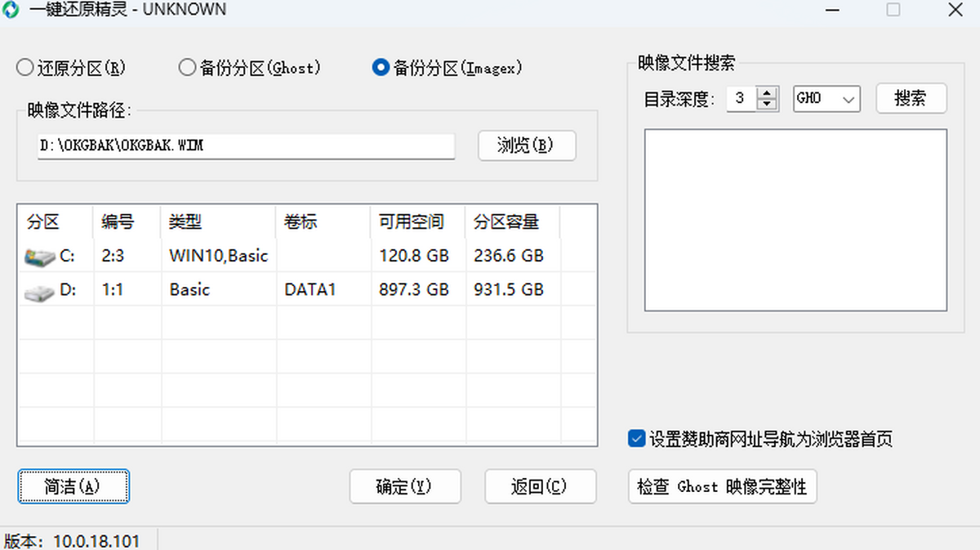Open the GHO file type dropdown
Screen dimensions: 980x550
826,99
